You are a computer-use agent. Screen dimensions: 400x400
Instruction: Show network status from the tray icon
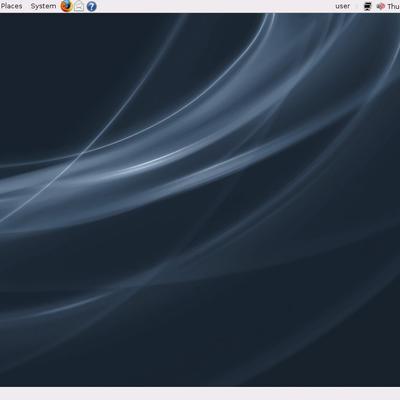tap(368, 6)
